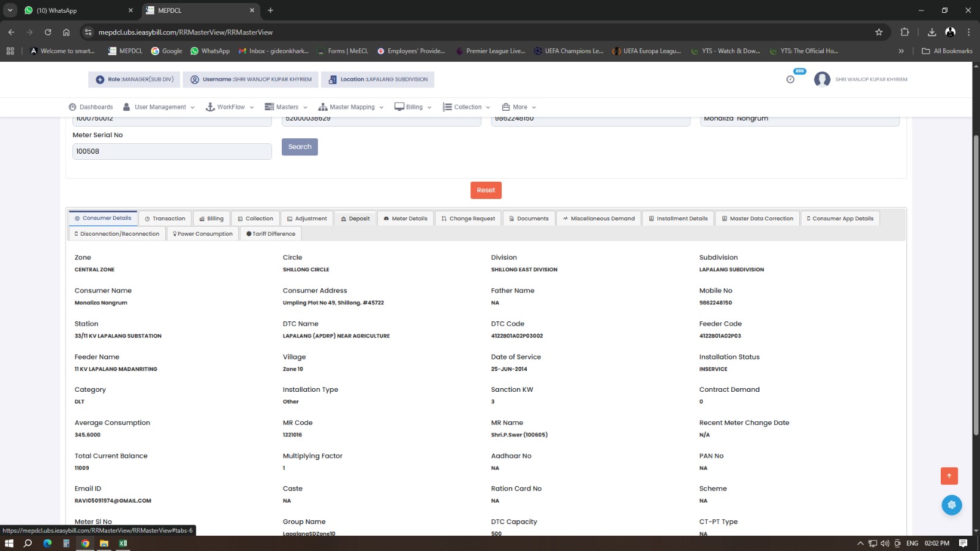Image resolution: width=980 pixels, height=551 pixels.
Task: Reload the page using the refresh icon
Action: [48, 32]
